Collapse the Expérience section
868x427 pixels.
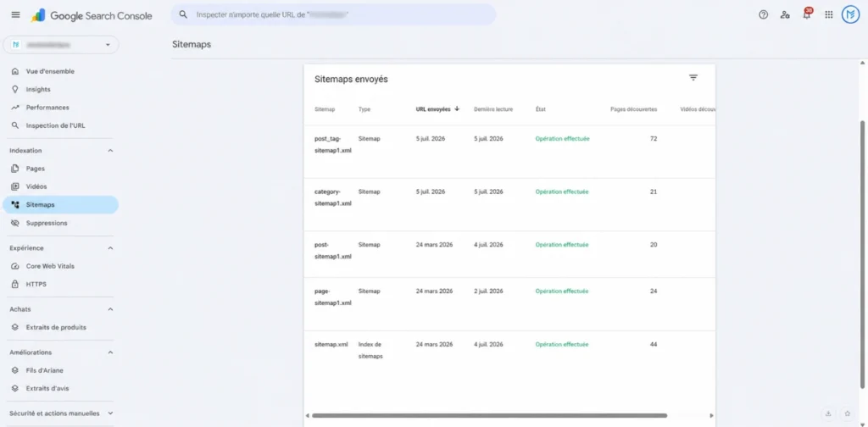tap(110, 247)
